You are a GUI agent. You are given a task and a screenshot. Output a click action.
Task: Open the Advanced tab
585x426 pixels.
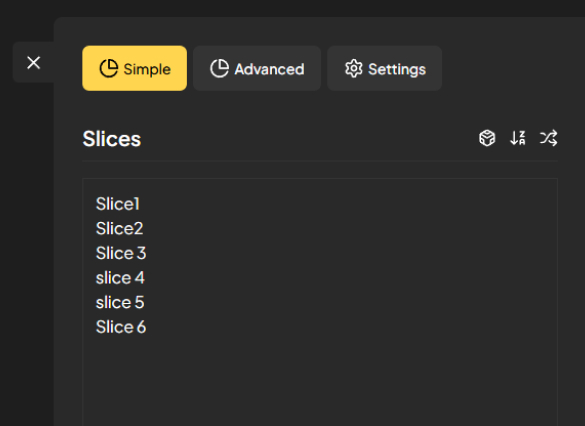[x=257, y=68]
